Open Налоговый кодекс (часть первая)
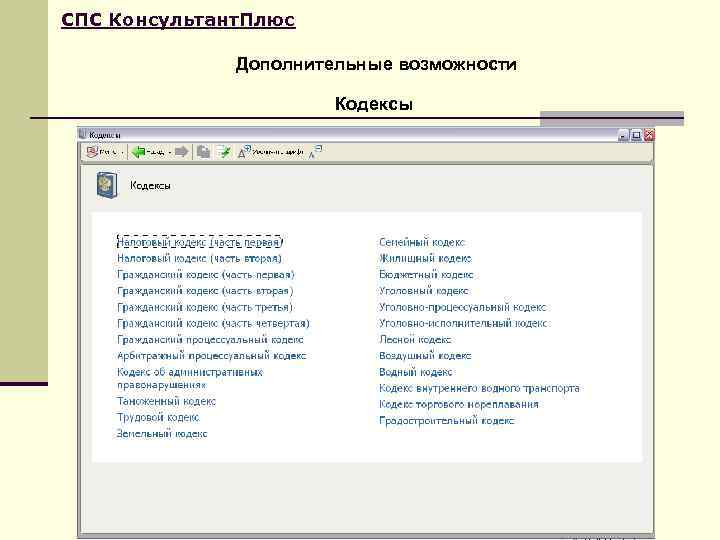720x540 pixels. pyautogui.click(x=200, y=242)
